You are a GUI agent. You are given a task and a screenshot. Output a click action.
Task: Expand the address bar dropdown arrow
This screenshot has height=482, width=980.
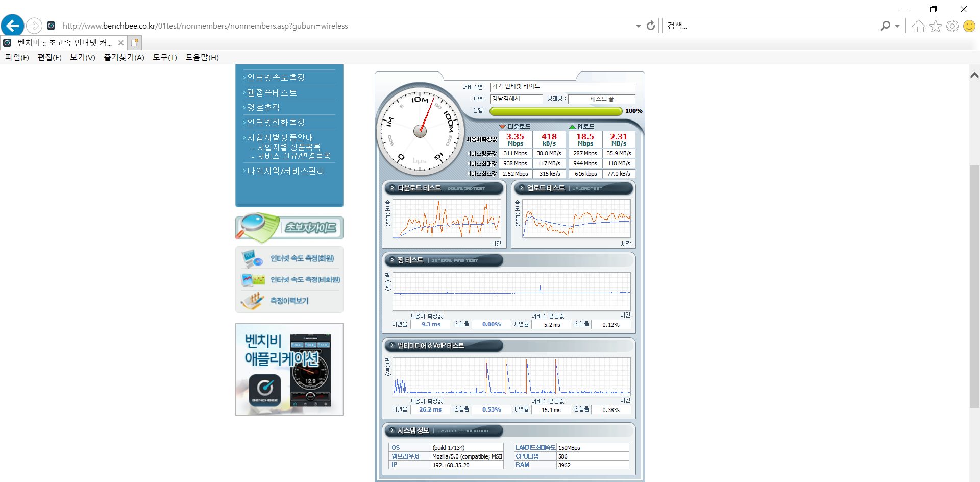(638, 26)
